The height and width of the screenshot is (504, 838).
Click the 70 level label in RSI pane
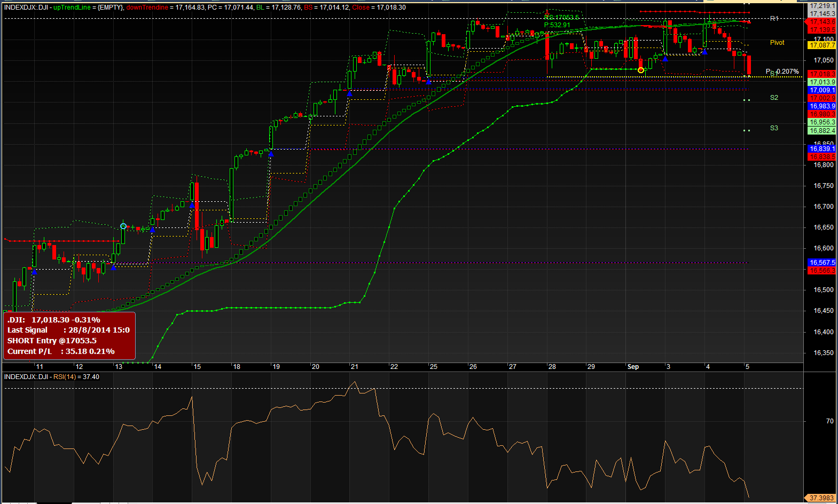pyautogui.click(x=829, y=421)
